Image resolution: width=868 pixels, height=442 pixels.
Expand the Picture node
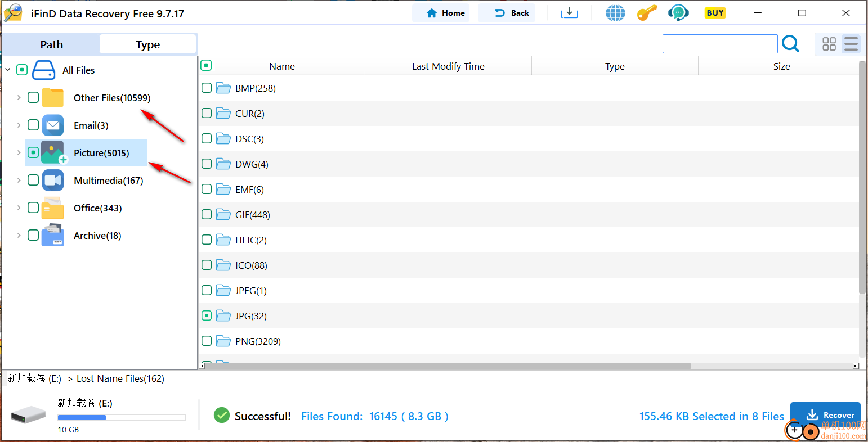pos(19,152)
